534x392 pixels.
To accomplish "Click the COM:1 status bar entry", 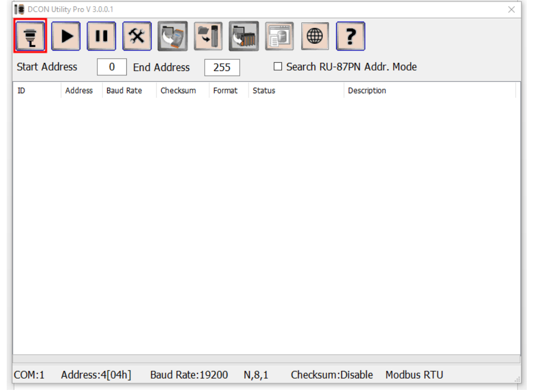I will click(x=29, y=374).
